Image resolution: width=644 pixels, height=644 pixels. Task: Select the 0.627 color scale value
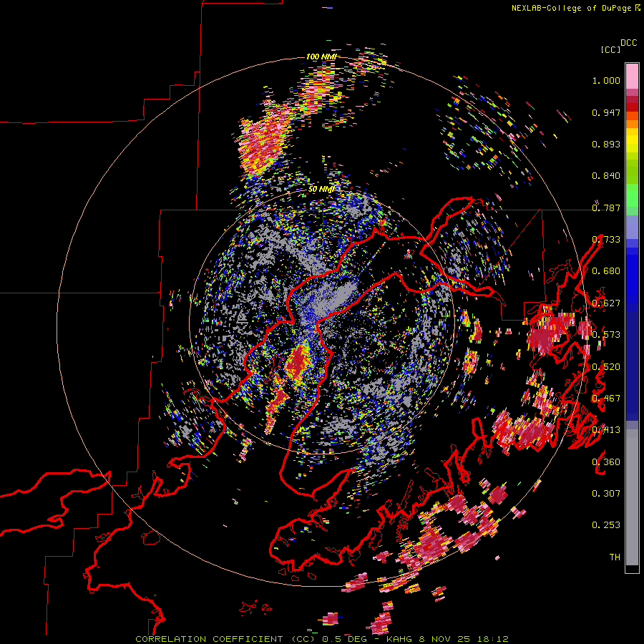(606, 303)
